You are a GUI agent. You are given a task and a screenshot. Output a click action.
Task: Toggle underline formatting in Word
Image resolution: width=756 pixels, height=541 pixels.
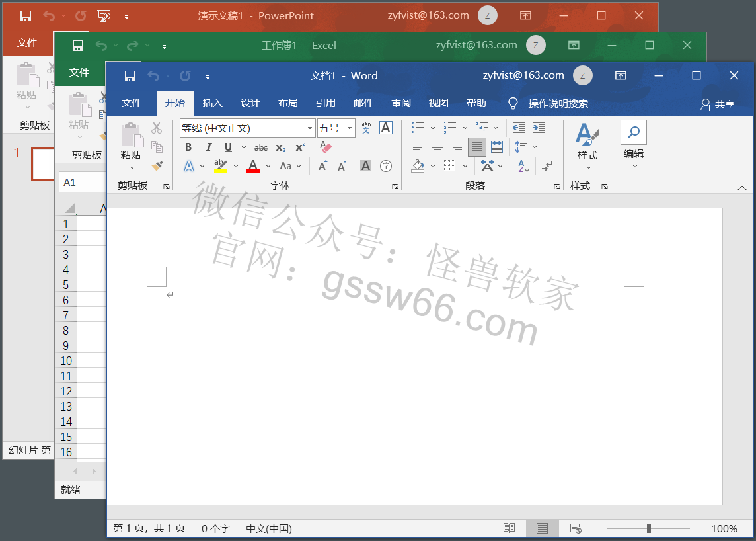click(x=228, y=147)
